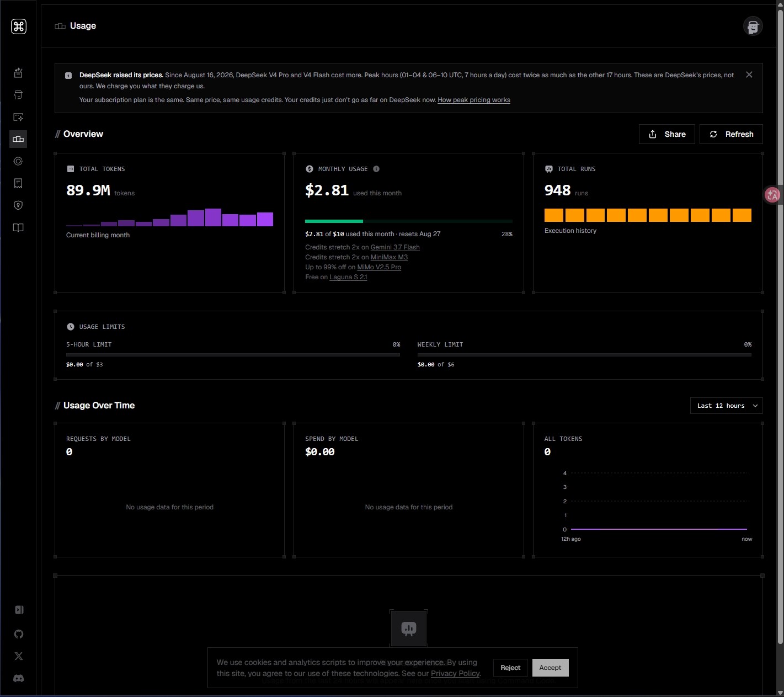Open the Discord icon in sidebar
Image resolution: width=784 pixels, height=697 pixels.
click(19, 678)
